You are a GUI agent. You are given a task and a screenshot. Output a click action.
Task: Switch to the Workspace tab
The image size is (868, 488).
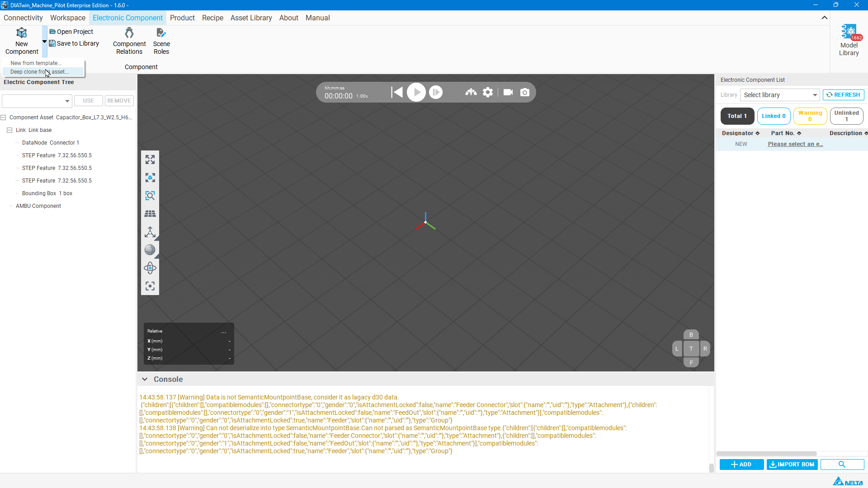point(68,18)
